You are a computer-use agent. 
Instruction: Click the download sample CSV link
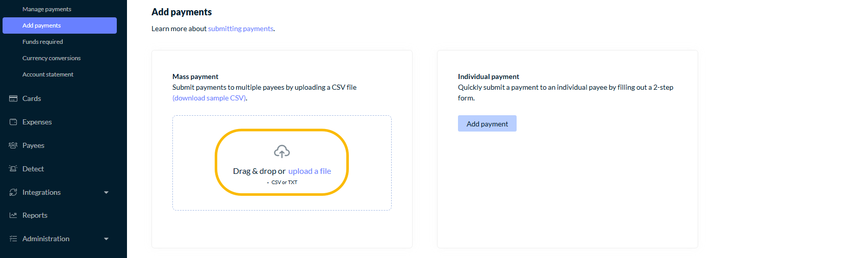(209, 98)
